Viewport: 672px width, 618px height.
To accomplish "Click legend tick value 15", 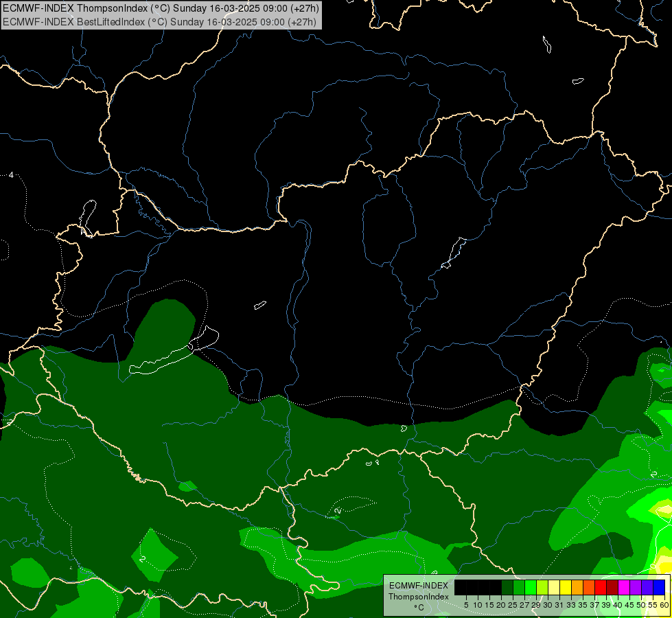I will 489,605.
